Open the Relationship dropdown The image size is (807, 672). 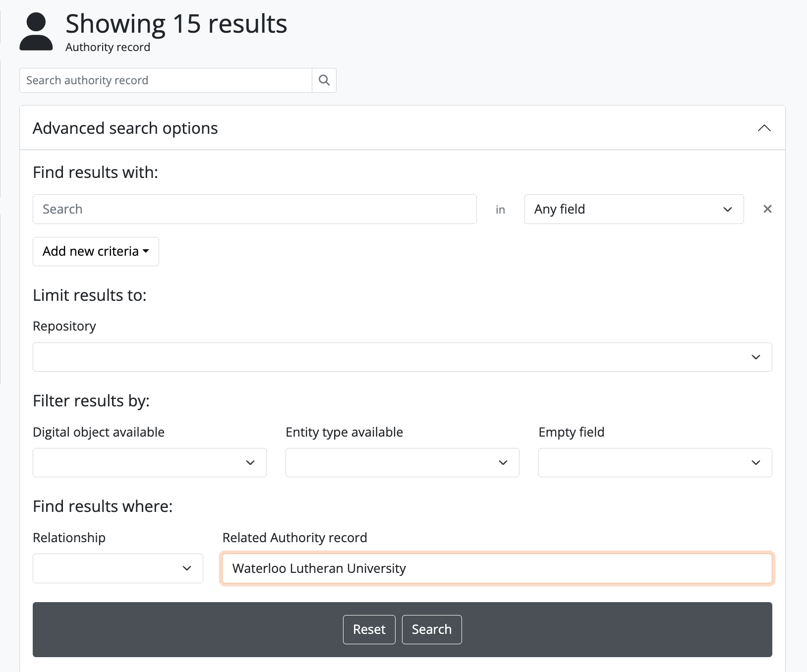[118, 568]
